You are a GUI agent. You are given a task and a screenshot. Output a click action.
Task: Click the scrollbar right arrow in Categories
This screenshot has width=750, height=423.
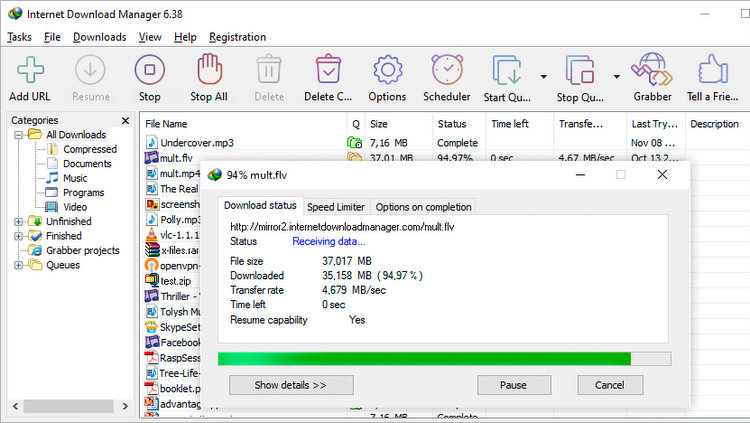pos(125,406)
